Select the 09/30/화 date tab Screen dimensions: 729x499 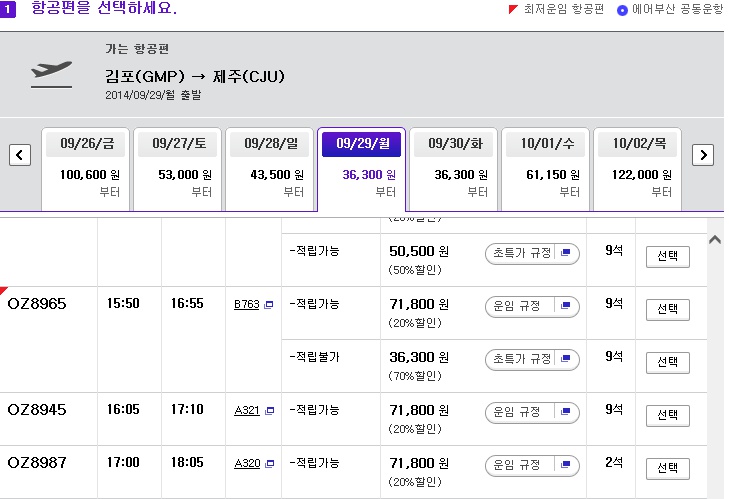pyautogui.click(x=454, y=169)
